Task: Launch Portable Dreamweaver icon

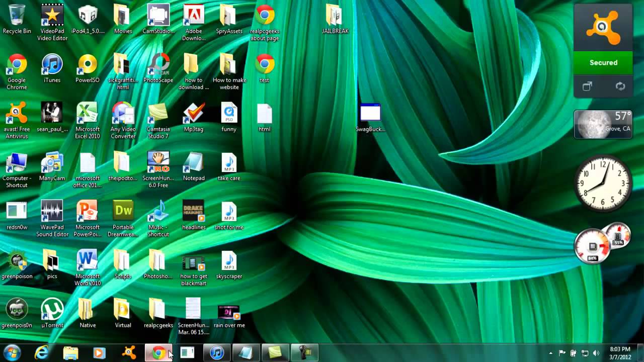Action: [123, 219]
